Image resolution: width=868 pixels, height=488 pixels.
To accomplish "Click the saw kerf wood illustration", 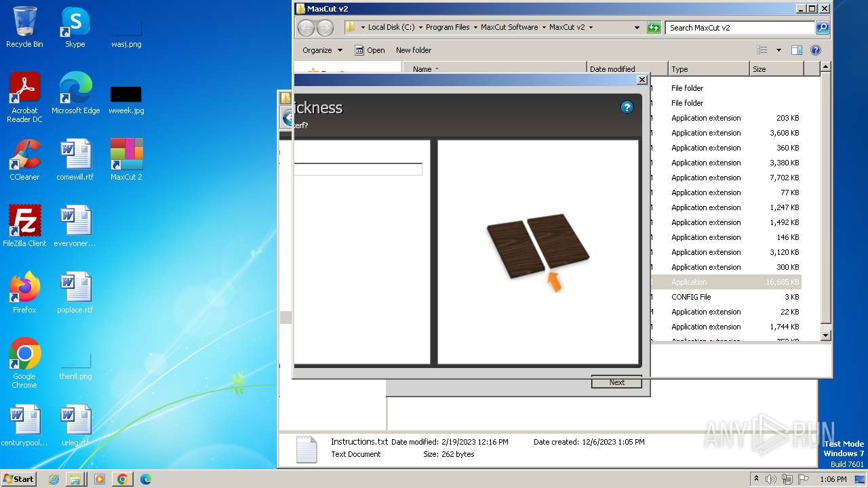I will pos(538,252).
